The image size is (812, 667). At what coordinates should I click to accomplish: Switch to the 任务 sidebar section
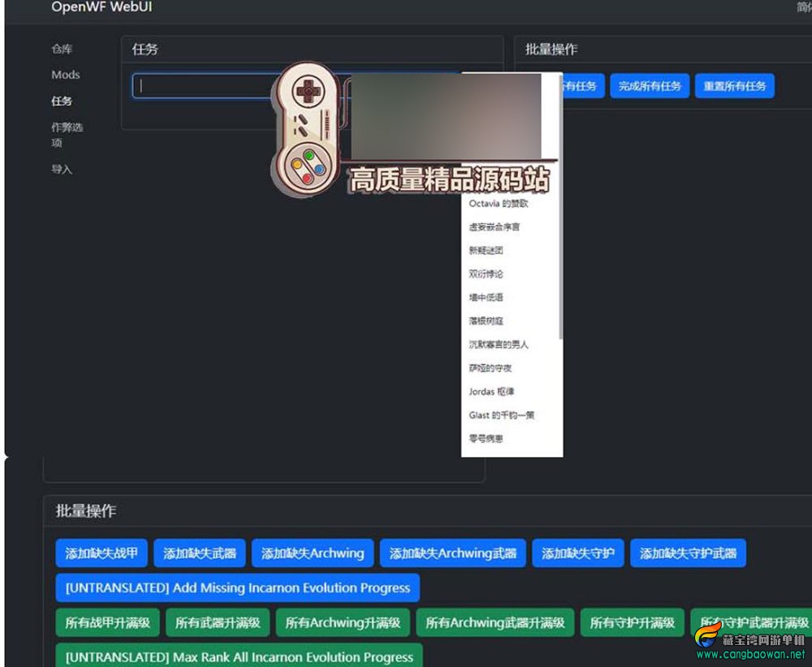click(60, 101)
